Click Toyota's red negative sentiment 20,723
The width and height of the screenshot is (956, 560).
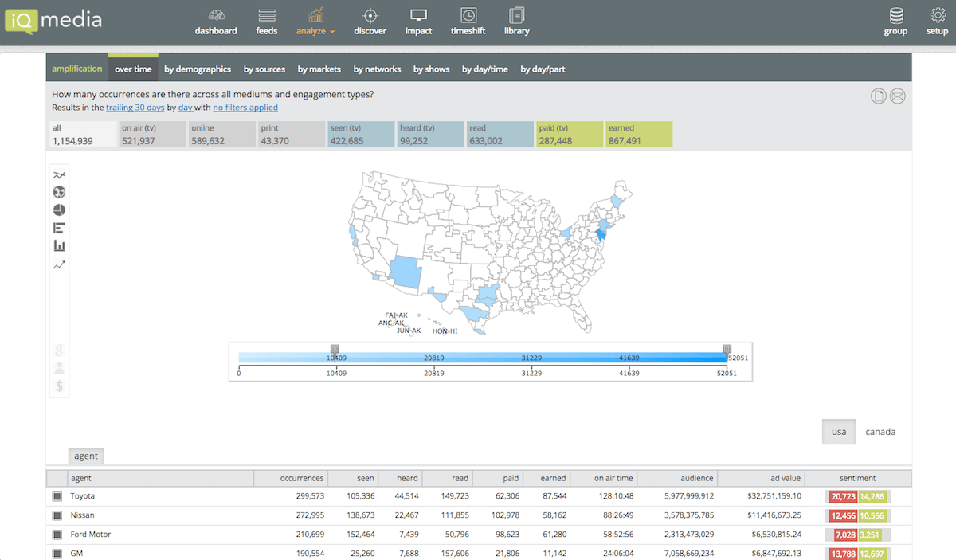point(843,496)
